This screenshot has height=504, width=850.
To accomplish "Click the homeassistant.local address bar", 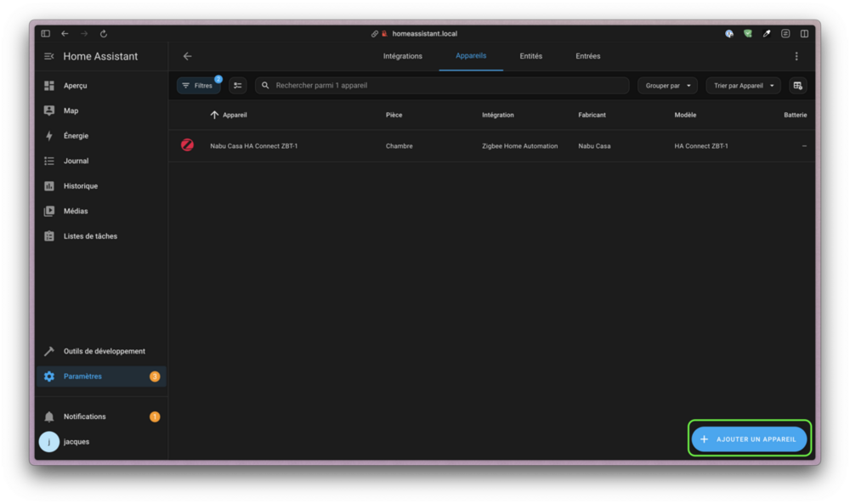I will [424, 34].
